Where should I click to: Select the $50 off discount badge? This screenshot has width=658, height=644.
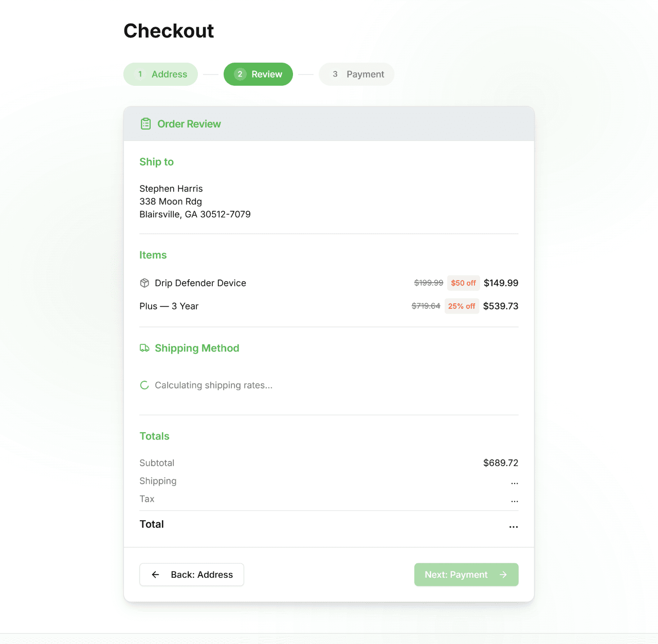click(x=463, y=283)
